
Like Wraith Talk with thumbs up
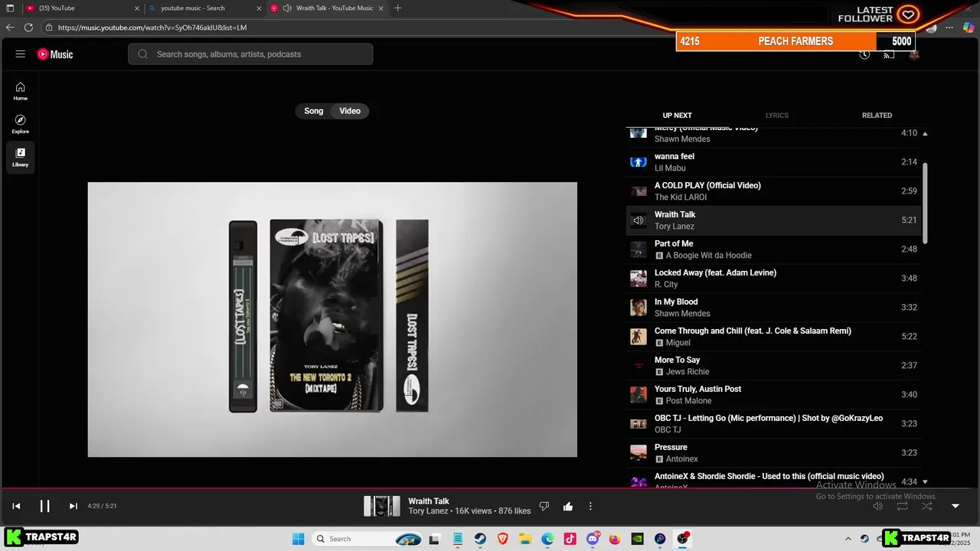pos(568,506)
